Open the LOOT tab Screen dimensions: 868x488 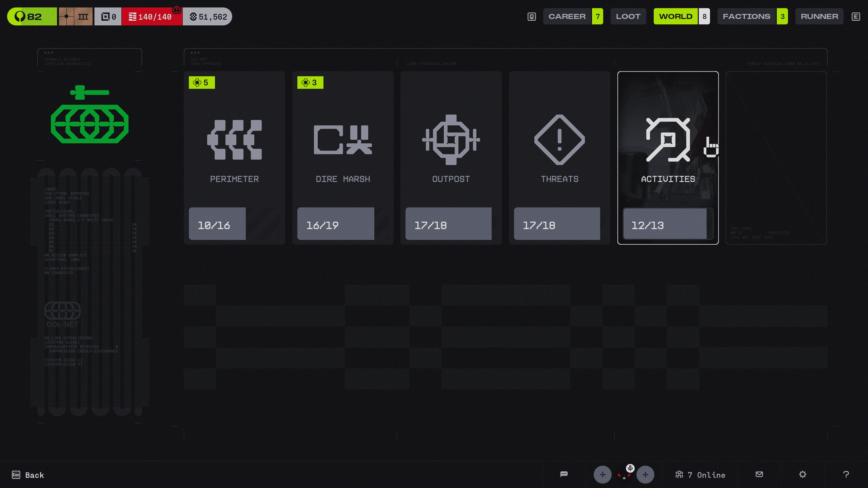[628, 16]
